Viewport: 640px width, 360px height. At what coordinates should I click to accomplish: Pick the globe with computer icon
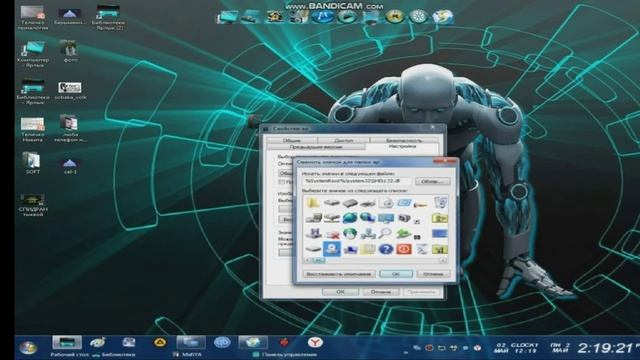[367, 218]
